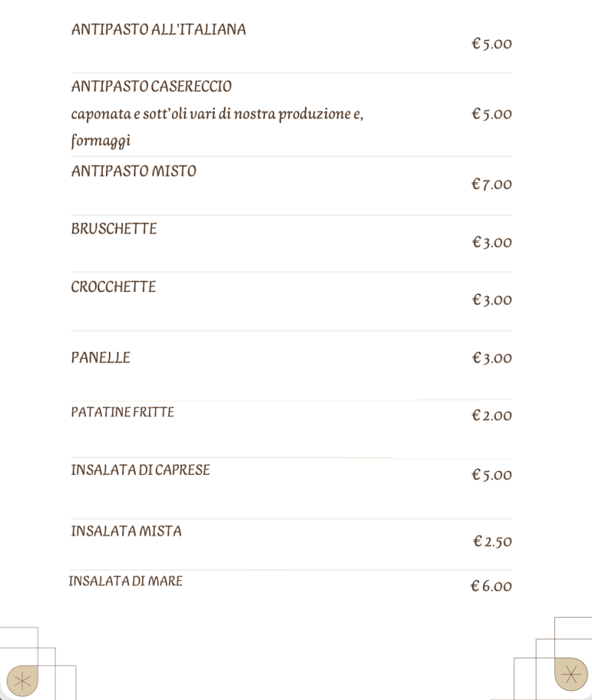The width and height of the screenshot is (592, 700).
Task: Select the ANTIPASTO ALL'ITALIANA menu item
Action: [x=159, y=30]
